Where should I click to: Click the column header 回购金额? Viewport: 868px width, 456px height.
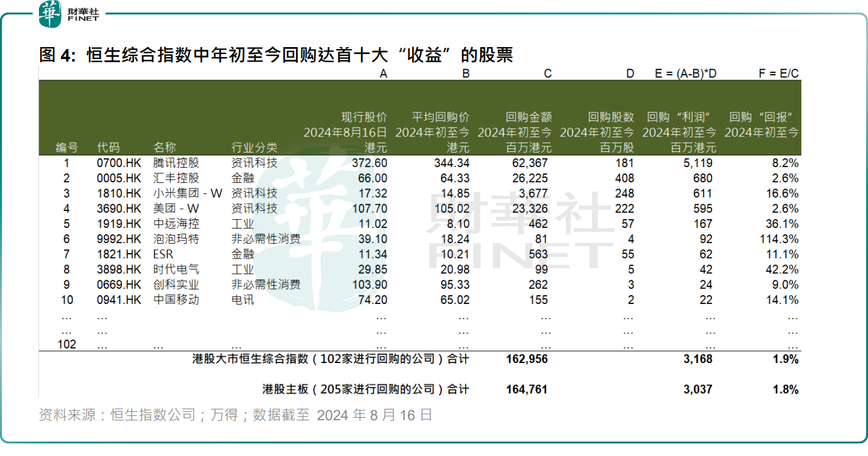pos(529,117)
